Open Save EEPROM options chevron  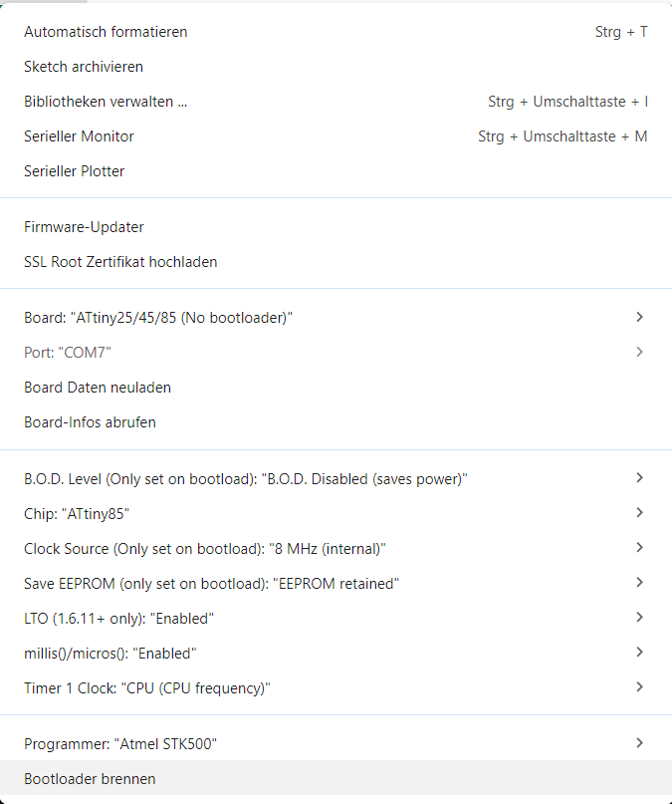coord(639,583)
